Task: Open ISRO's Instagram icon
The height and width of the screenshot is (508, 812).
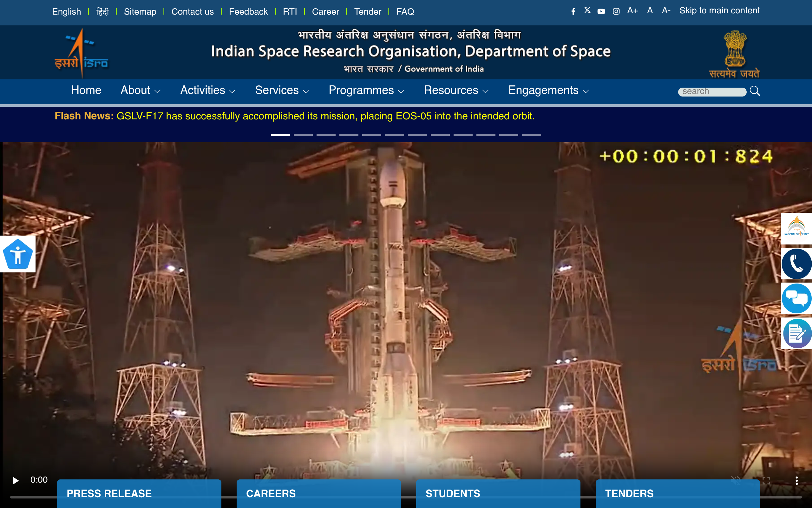Action: (x=616, y=11)
